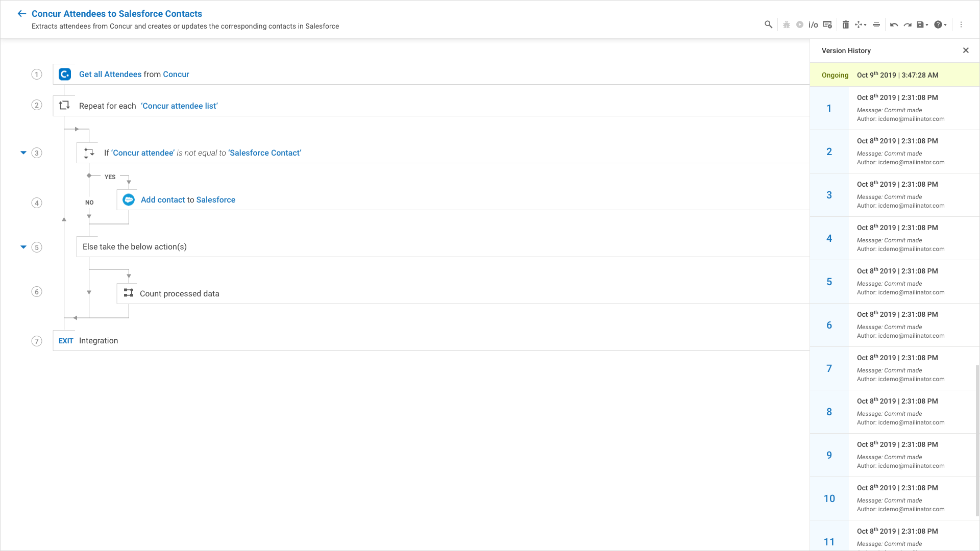Collapse step 3 with its triangle
Image resolution: width=980 pixels, height=551 pixels.
point(23,153)
